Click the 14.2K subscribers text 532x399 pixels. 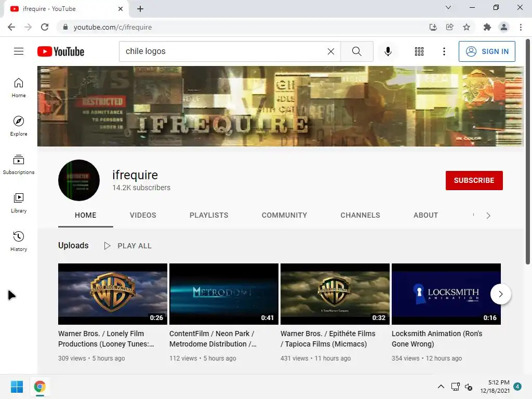click(141, 188)
